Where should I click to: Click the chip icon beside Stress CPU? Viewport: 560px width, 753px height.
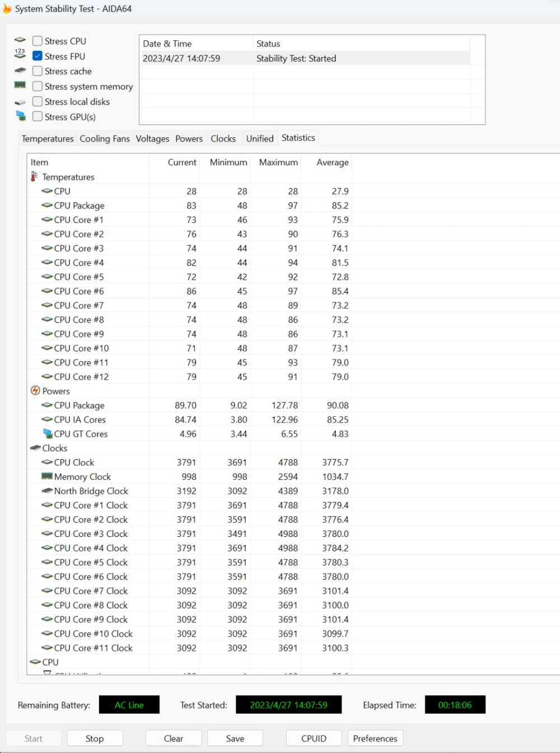20,40
